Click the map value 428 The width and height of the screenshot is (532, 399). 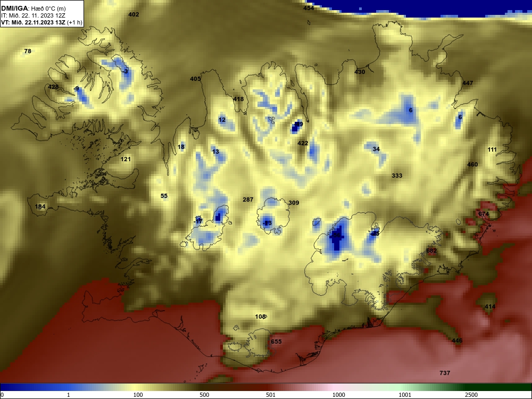point(53,87)
